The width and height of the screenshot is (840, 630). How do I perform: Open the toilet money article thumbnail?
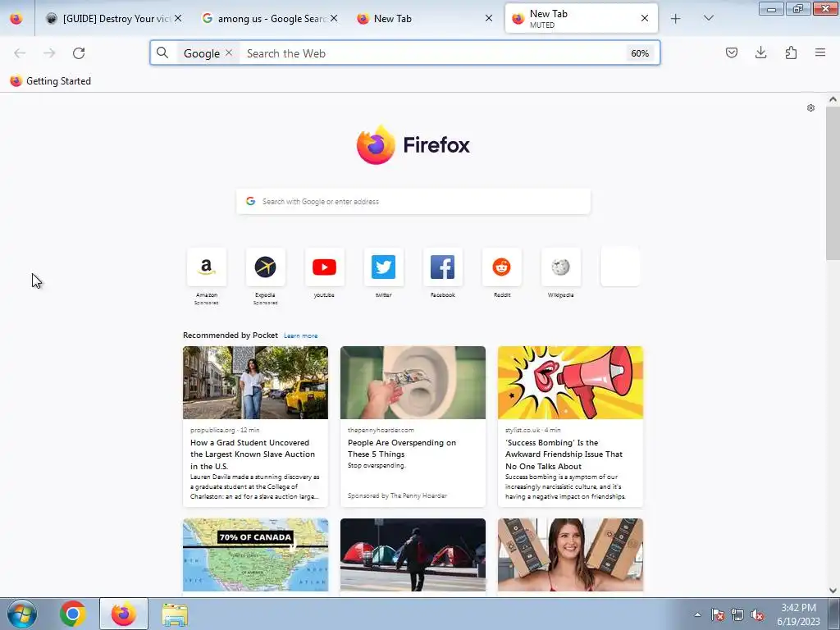(413, 382)
